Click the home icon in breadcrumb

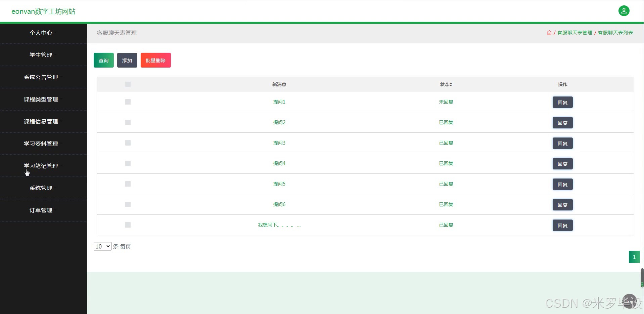549,33
